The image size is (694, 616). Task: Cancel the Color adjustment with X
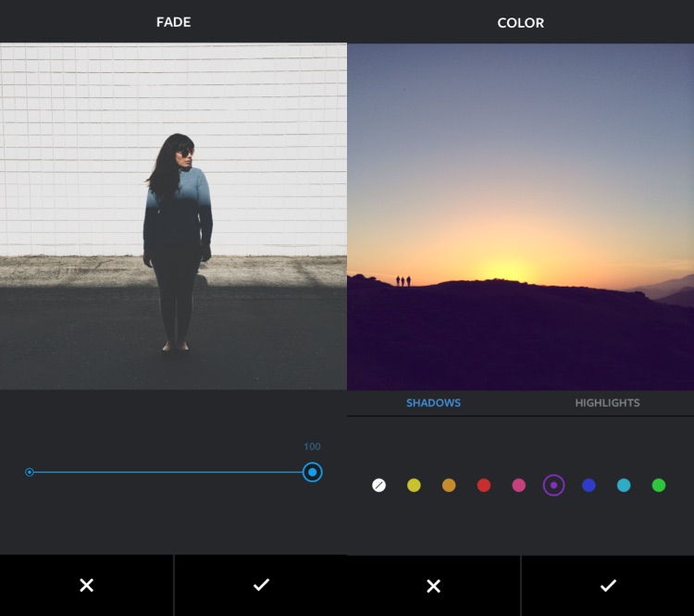click(x=433, y=585)
